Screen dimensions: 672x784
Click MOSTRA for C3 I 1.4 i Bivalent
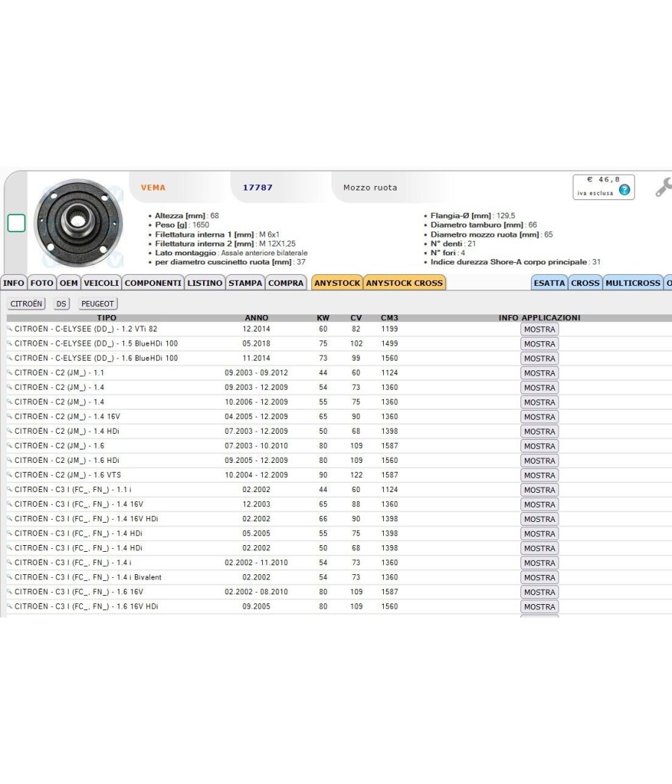click(540, 577)
